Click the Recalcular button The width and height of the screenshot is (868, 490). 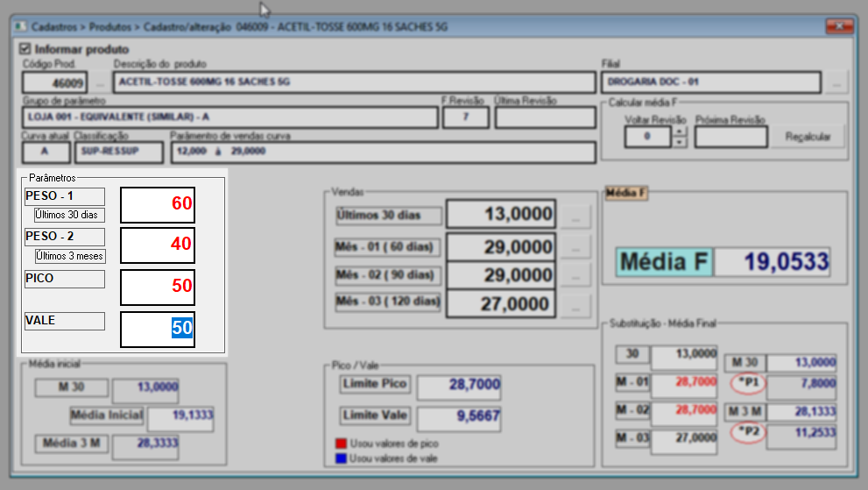click(808, 137)
